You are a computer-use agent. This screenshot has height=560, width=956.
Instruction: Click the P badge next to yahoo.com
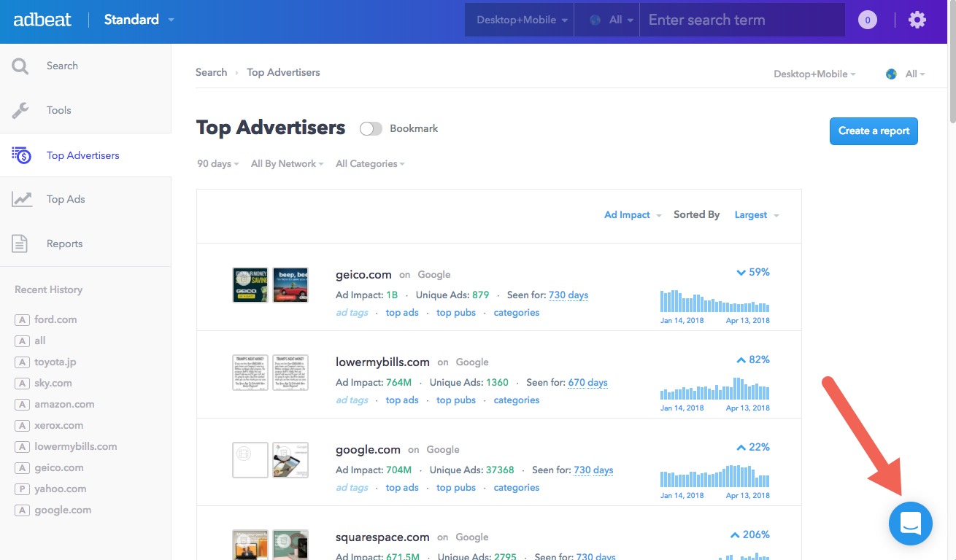pyautogui.click(x=22, y=489)
